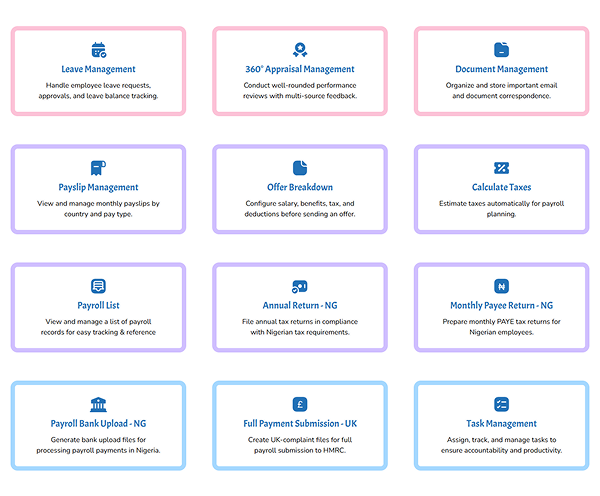600x496 pixels.
Task: Click text 'Generate bank upload files for'
Action: (x=98, y=440)
